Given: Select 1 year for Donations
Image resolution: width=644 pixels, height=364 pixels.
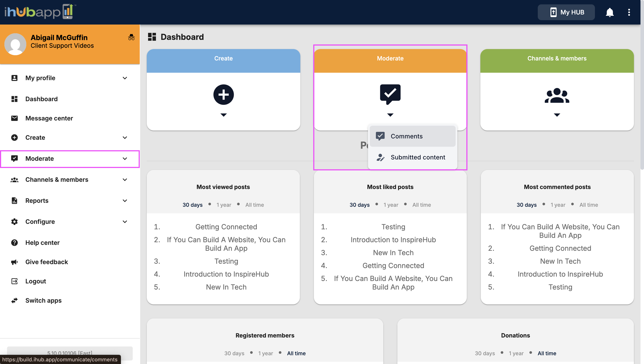Looking at the screenshot, I should pyautogui.click(x=516, y=353).
